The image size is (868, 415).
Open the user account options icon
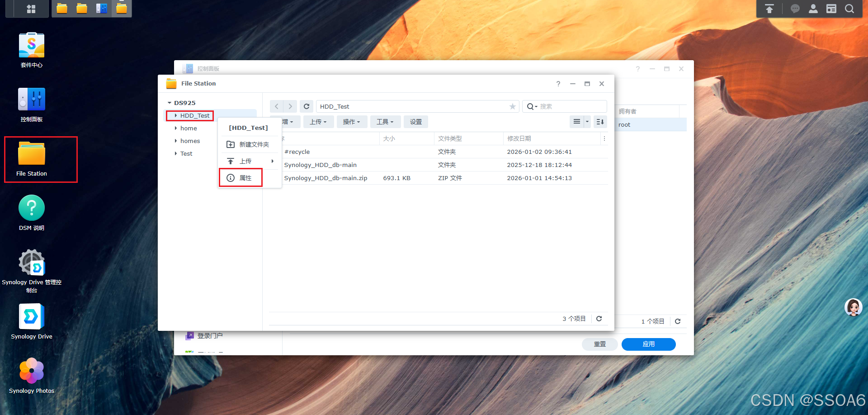pos(813,9)
